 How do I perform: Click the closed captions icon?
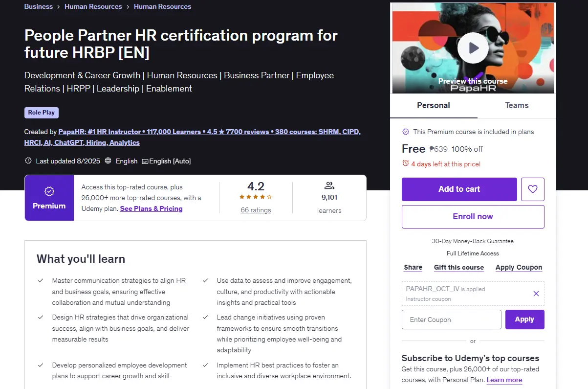point(145,161)
